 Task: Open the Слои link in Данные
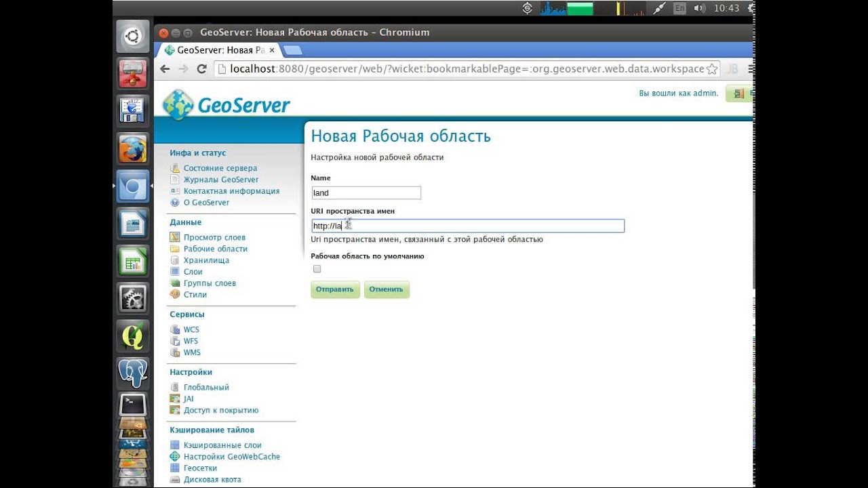click(193, 272)
